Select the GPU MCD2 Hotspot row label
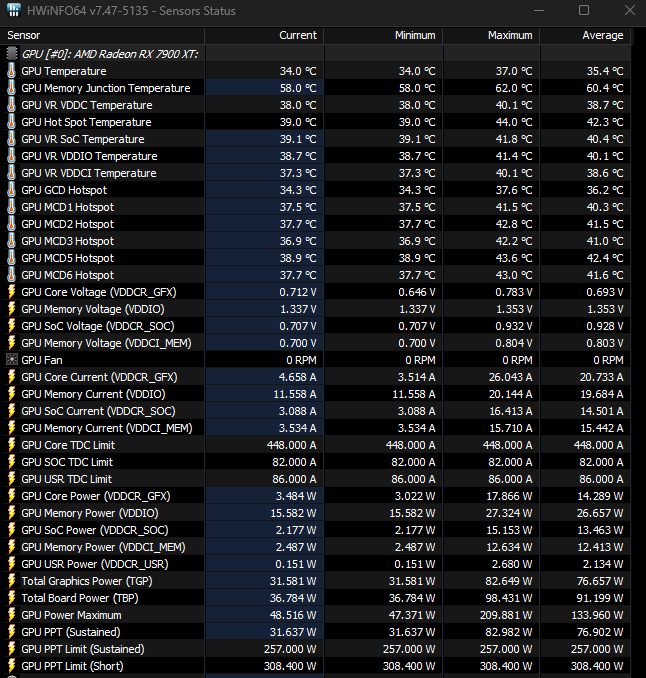 point(67,224)
